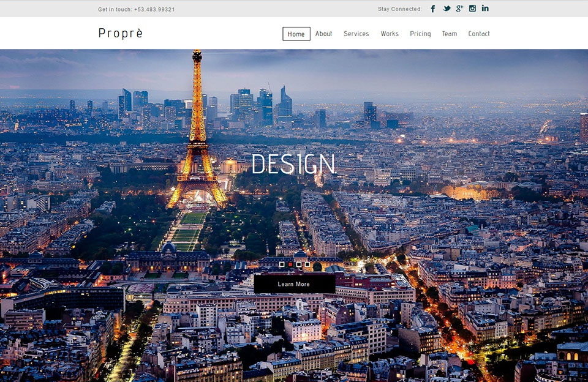Screen dimensions: 588x382
Task: Open the Facebook social icon
Action: 433,9
